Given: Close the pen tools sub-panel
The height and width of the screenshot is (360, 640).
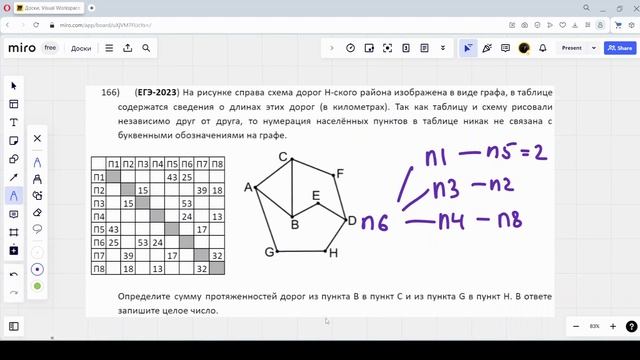Looking at the screenshot, I should 37,138.
